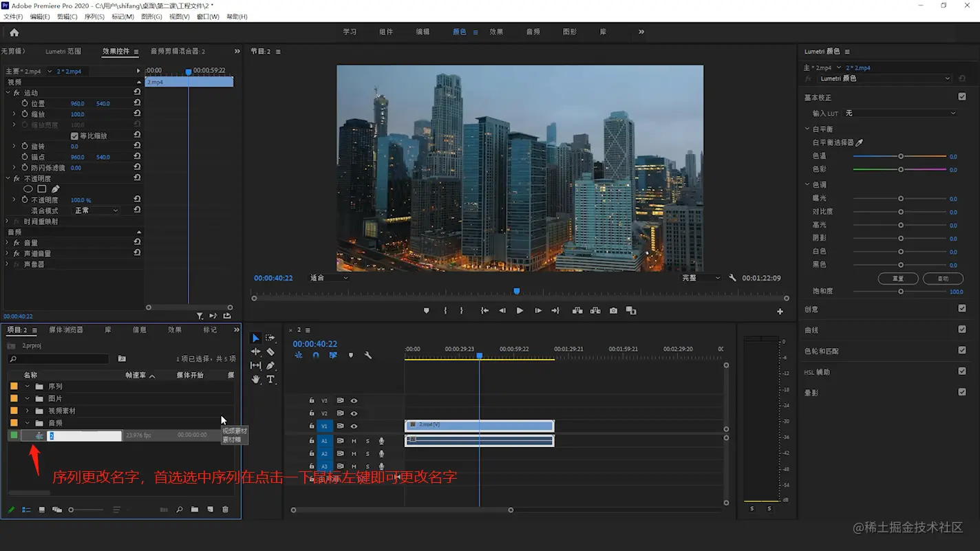Toggle V1 track output eye
The height and width of the screenshot is (551, 980).
click(354, 426)
